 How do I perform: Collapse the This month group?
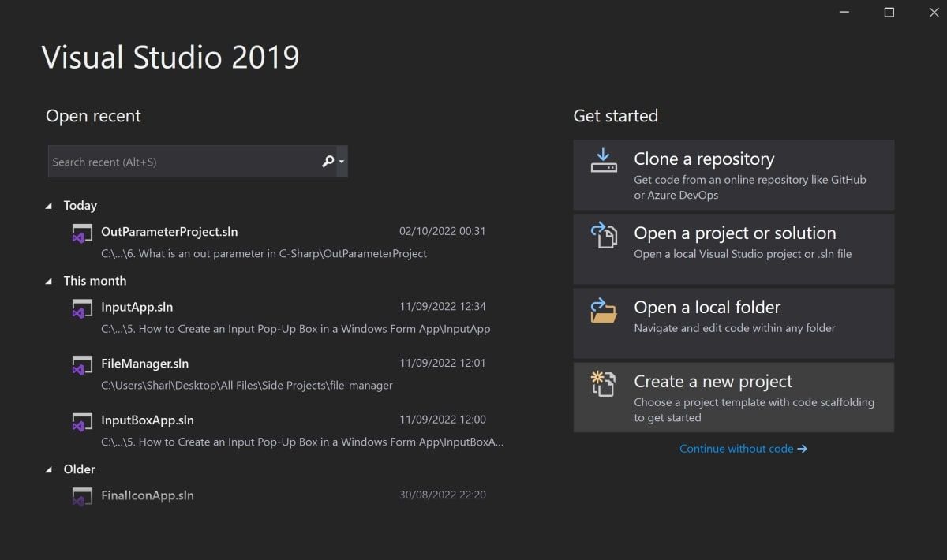pyautogui.click(x=49, y=281)
